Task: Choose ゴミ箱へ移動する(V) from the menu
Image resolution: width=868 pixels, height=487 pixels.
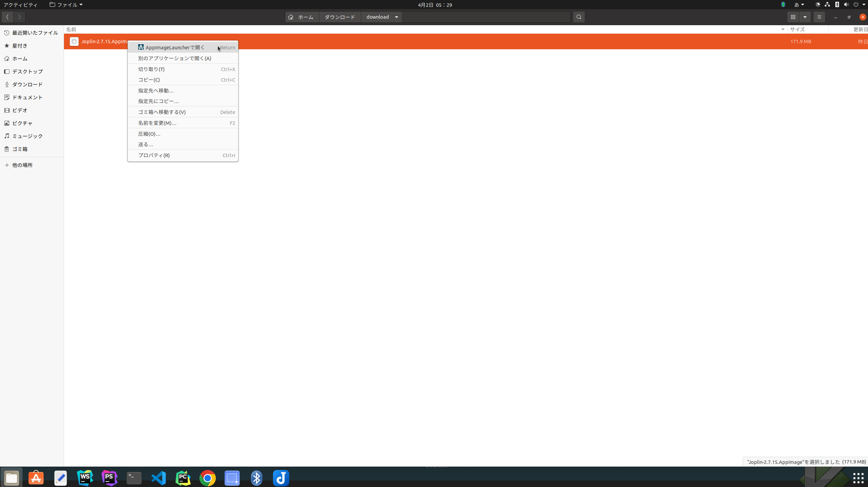Action: (x=162, y=112)
